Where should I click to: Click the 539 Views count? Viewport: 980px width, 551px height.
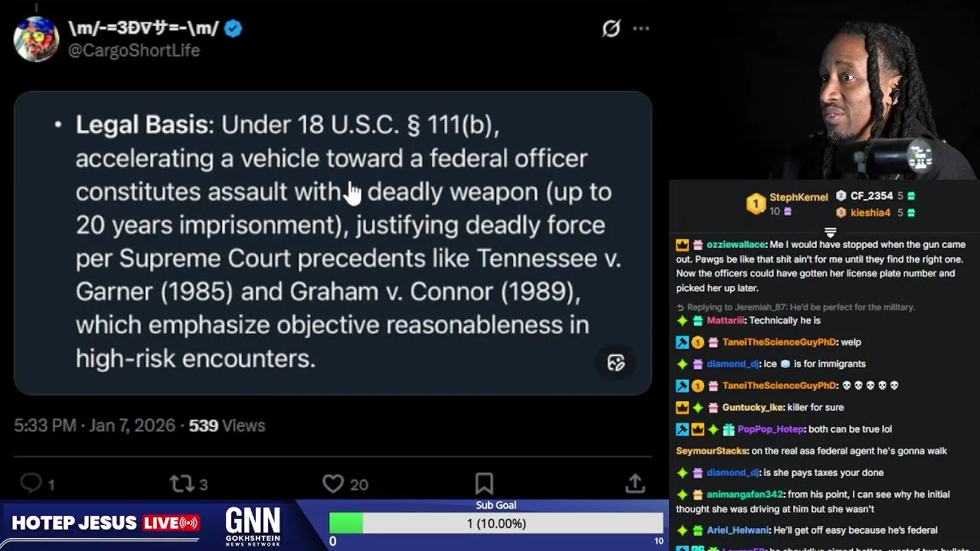point(227,425)
